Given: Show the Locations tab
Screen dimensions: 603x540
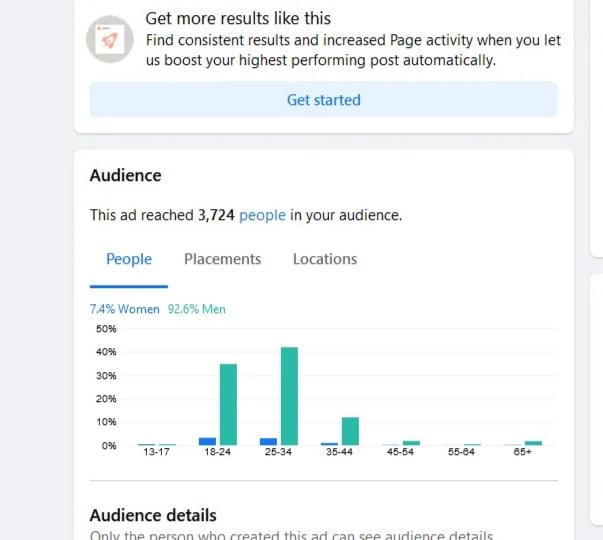Looking at the screenshot, I should (x=324, y=259).
